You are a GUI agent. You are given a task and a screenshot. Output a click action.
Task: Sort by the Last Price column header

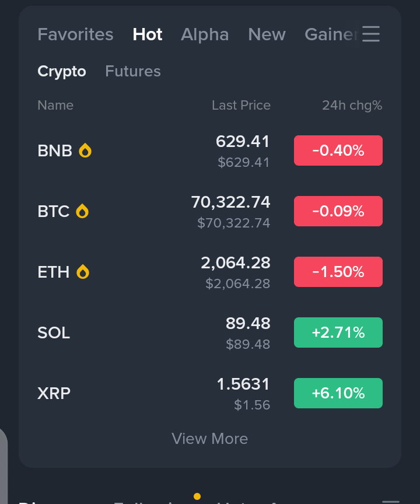(x=241, y=106)
